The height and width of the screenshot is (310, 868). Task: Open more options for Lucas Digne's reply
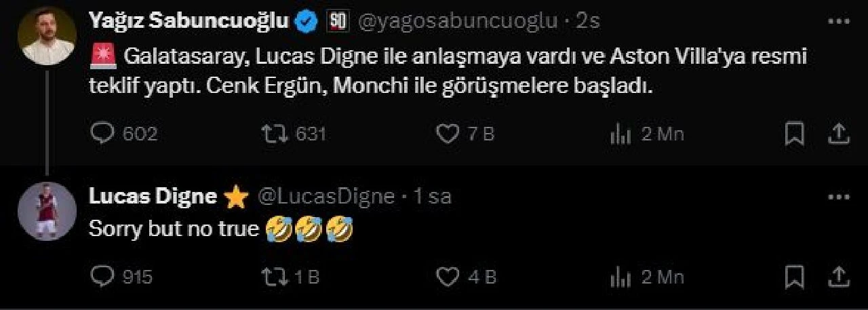(840, 197)
